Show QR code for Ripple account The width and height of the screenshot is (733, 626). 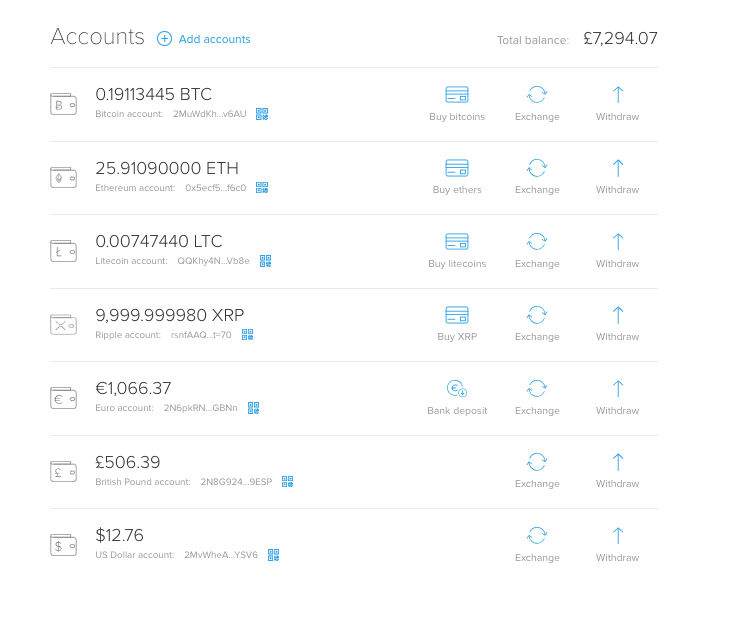(247, 335)
